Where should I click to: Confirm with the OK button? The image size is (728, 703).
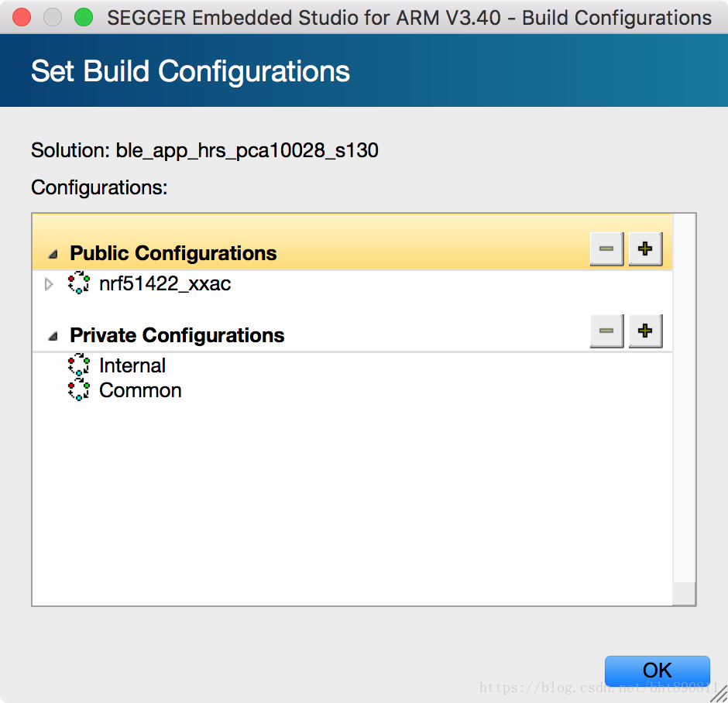(657, 670)
